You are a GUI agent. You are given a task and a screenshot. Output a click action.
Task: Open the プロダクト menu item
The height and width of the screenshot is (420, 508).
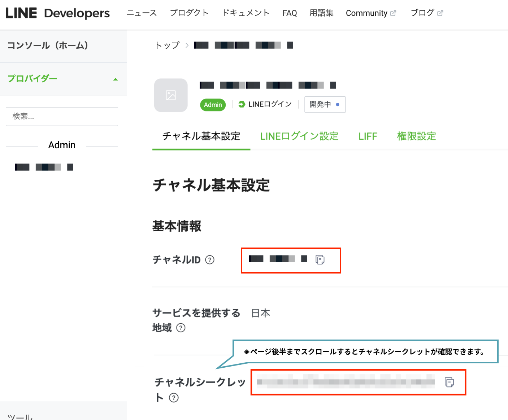189,13
